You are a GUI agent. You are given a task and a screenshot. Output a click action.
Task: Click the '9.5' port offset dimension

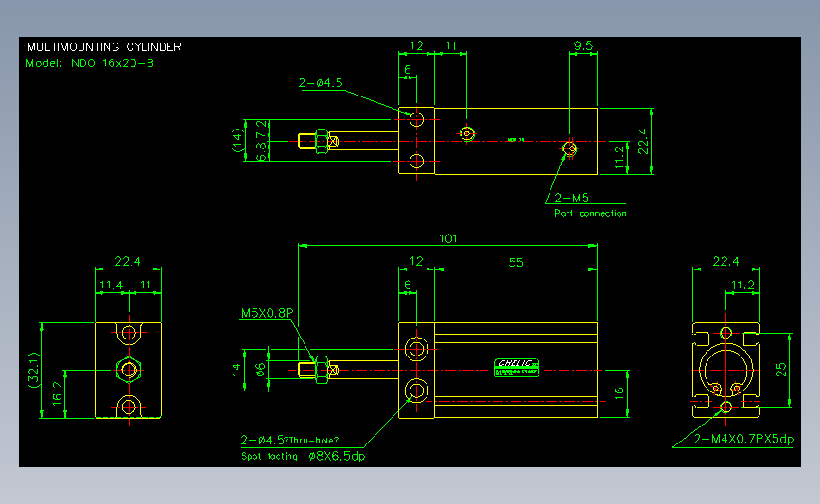click(x=584, y=45)
